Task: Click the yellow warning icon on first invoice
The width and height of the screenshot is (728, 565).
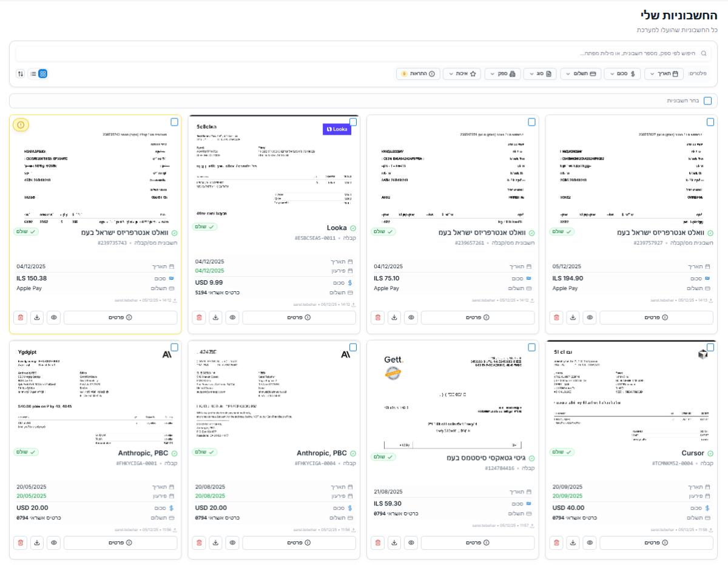Action: 21,124
